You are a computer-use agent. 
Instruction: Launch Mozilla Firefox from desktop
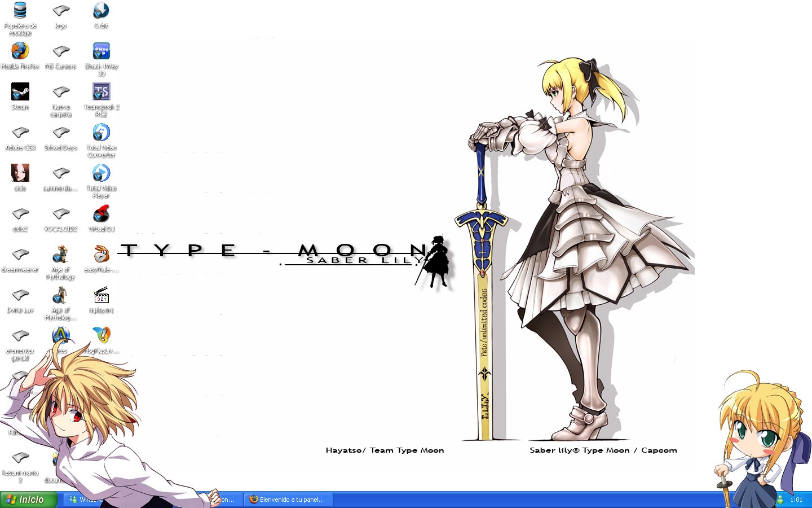(x=20, y=56)
